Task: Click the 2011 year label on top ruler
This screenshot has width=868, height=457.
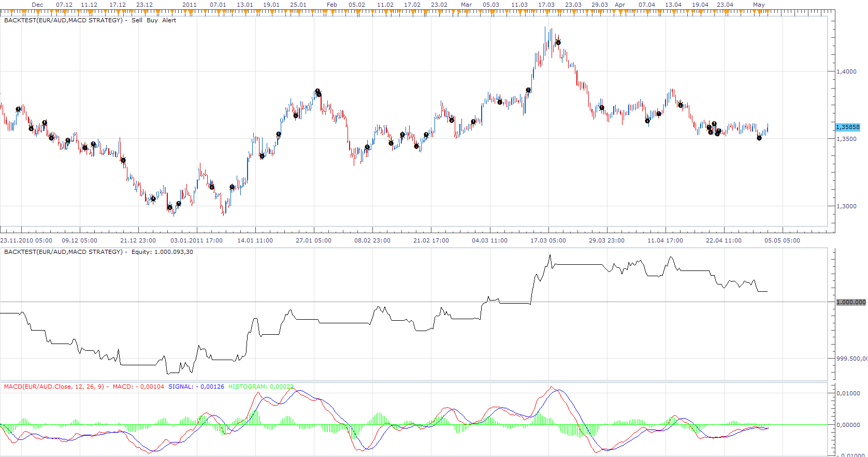Action: pyautogui.click(x=190, y=5)
